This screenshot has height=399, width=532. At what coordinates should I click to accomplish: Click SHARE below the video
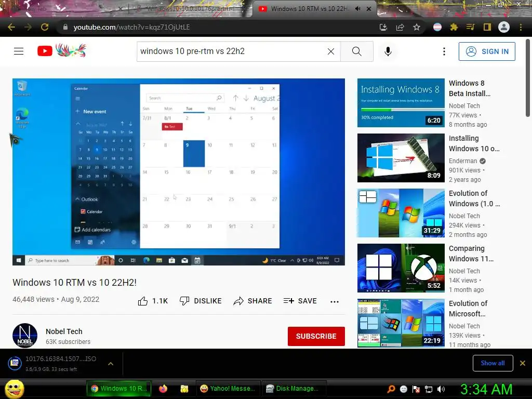253,301
